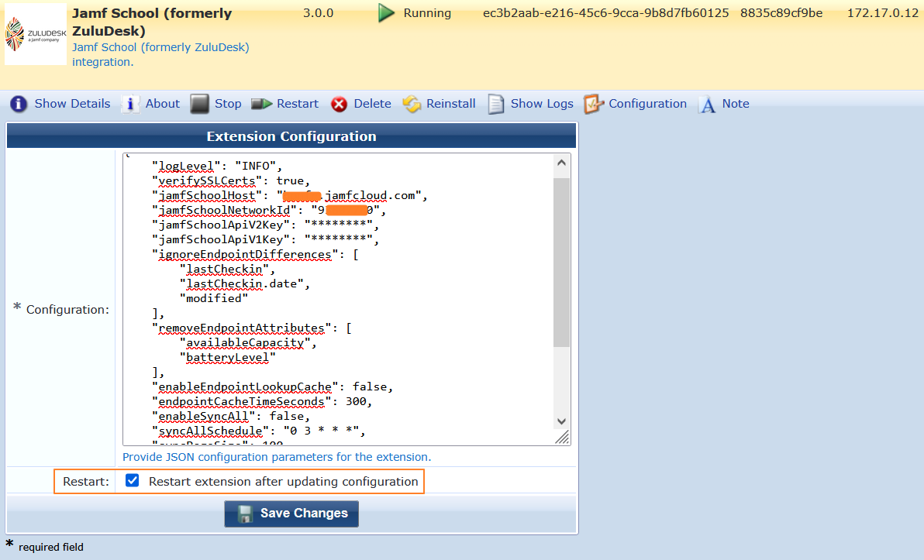
Task: Click the Configuration icon
Action: tap(594, 105)
